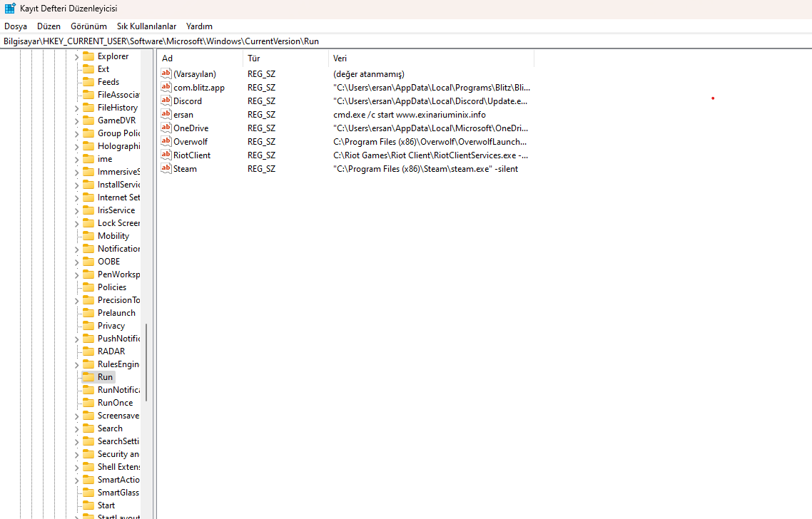This screenshot has height=519, width=812.
Task: Click the Explorer folder icon
Action: [88, 56]
